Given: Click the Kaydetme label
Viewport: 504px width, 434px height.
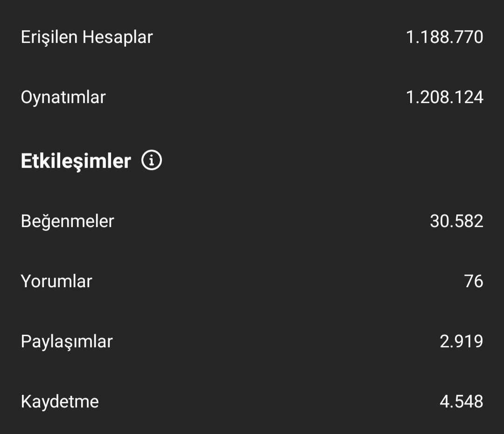Looking at the screenshot, I should tap(60, 401).
